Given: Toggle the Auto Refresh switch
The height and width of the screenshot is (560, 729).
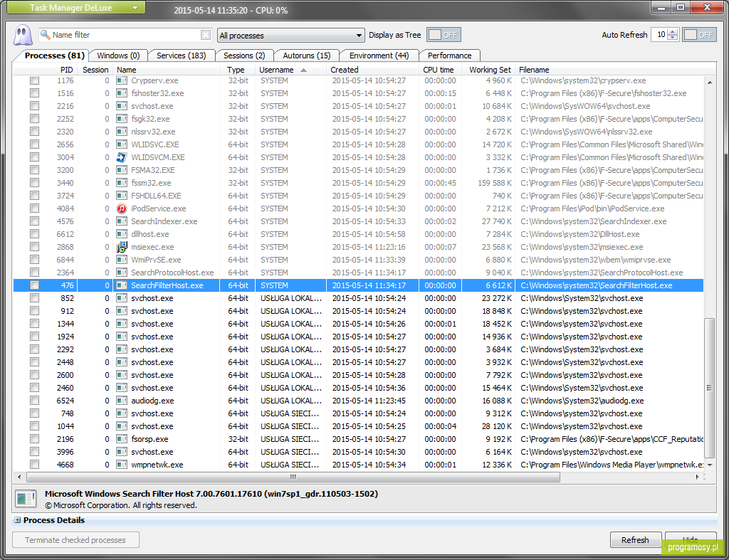Looking at the screenshot, I should tap(699, 35).
